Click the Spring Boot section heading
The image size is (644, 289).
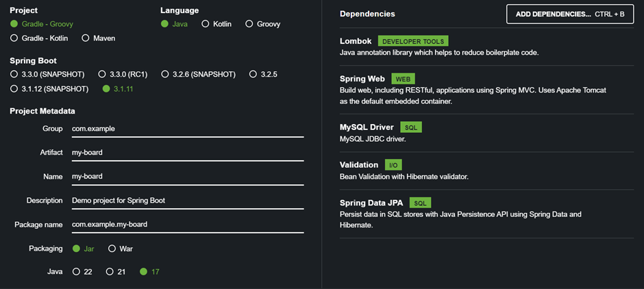coord(34,61)
